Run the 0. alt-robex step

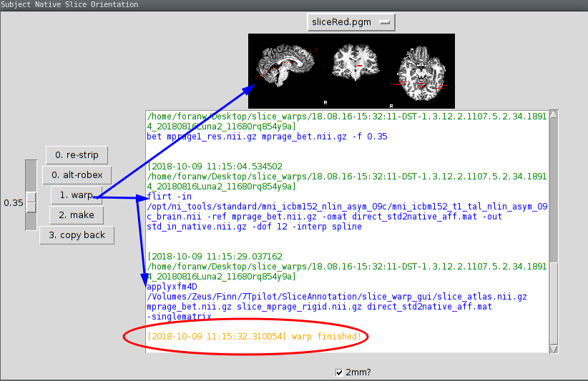pos(77,175)
